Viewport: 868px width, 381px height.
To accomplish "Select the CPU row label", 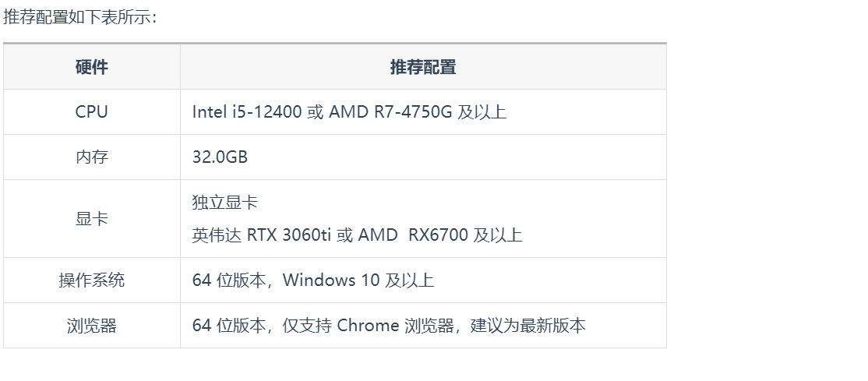I will point(91,112).
